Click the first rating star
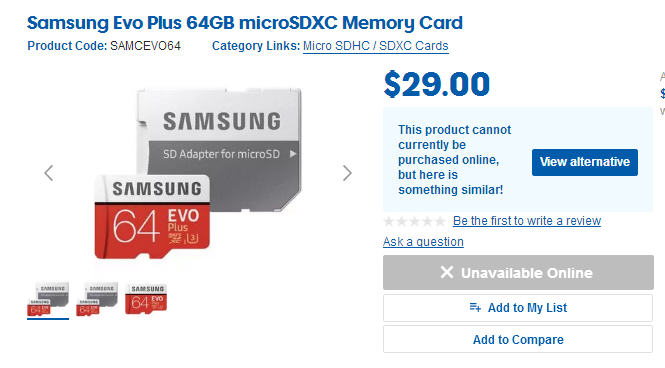The image size is (665, 368). point(389,221)
